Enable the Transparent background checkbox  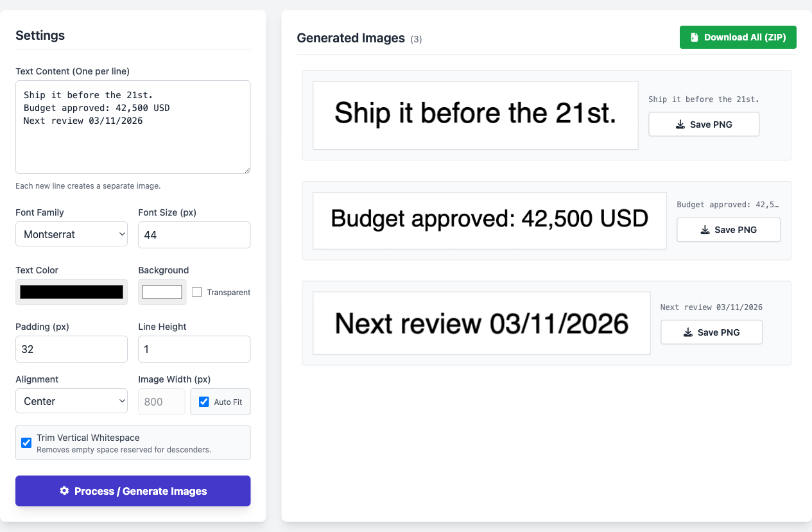197,292
